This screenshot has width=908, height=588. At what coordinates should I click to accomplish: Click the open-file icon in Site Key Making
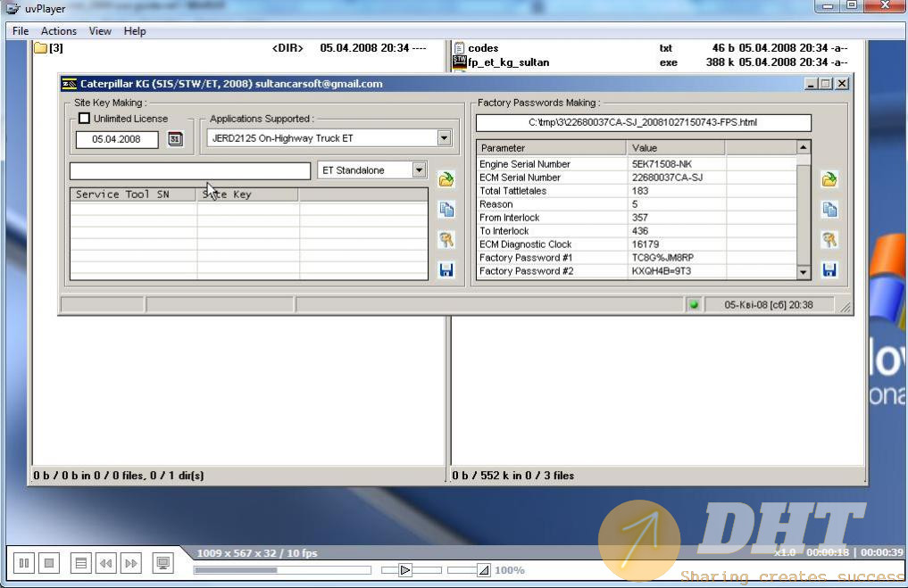(446, 179)
